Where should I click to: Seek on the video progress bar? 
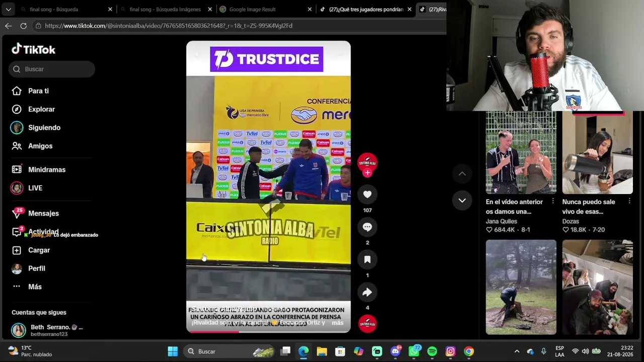coord(268,331)
